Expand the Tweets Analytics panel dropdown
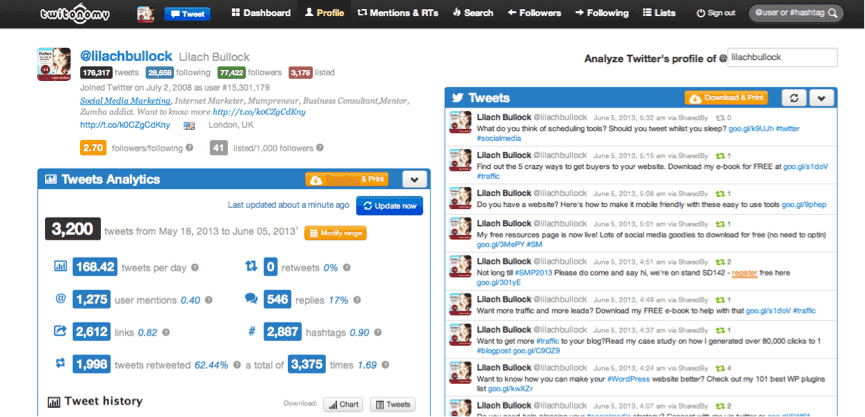The height and width of the screenshot is (417, 865). coord(414,179)
